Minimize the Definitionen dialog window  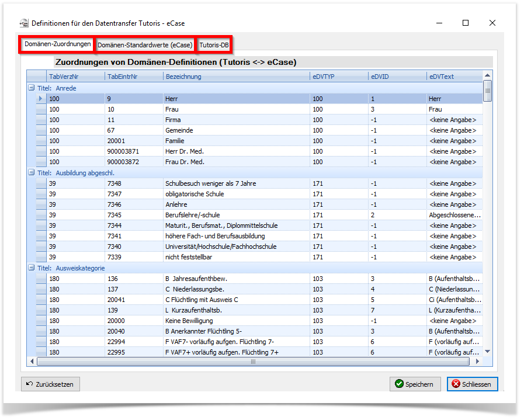439,23
